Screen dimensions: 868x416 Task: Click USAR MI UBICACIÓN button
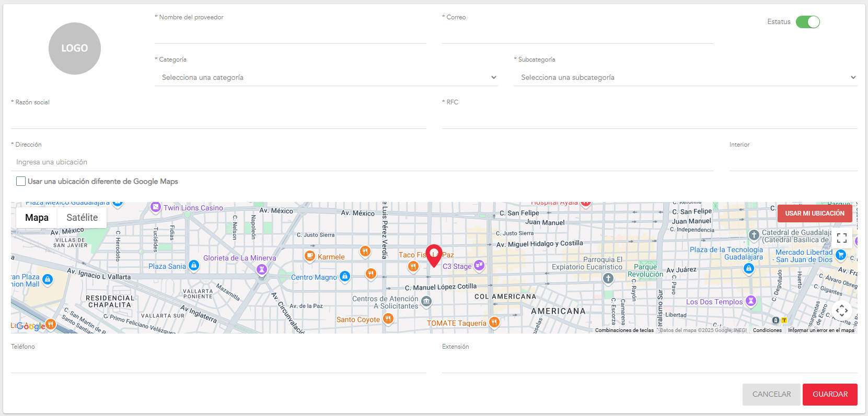click(814, 213)
